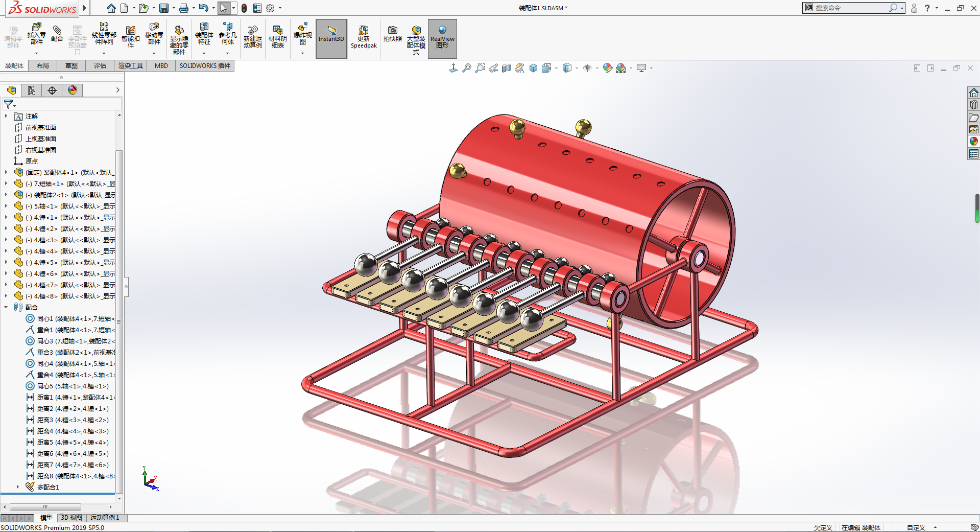
Task: Expand the 5.轴<1> component node
Action: 6,206
